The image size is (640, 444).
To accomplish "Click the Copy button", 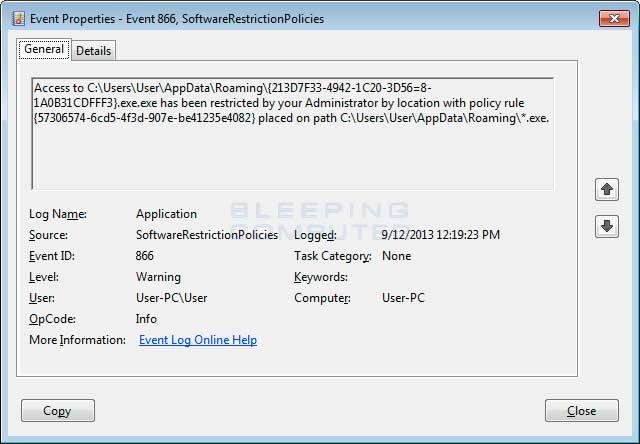I will point(58,411).
